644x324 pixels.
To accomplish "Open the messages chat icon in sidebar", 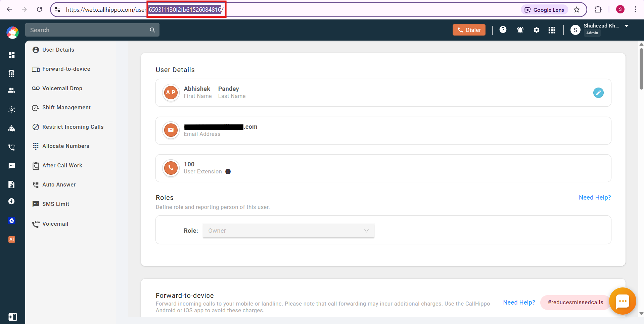I will coord(12,166).
